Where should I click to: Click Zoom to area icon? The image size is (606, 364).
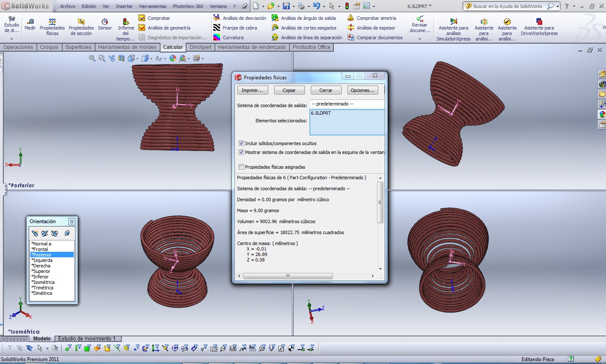coord(102,58)
